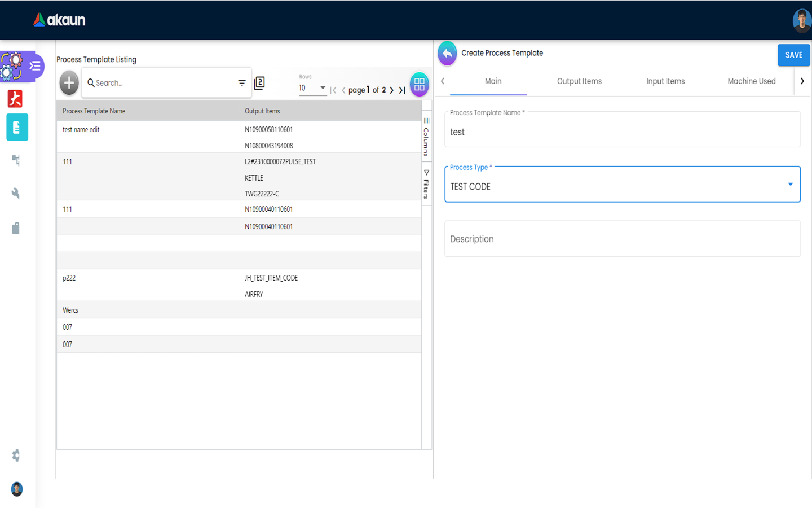The height and width of the screenshot is (508, 812).
Task: Open the advanced search filter icon
Action: (x=242, y=83)
